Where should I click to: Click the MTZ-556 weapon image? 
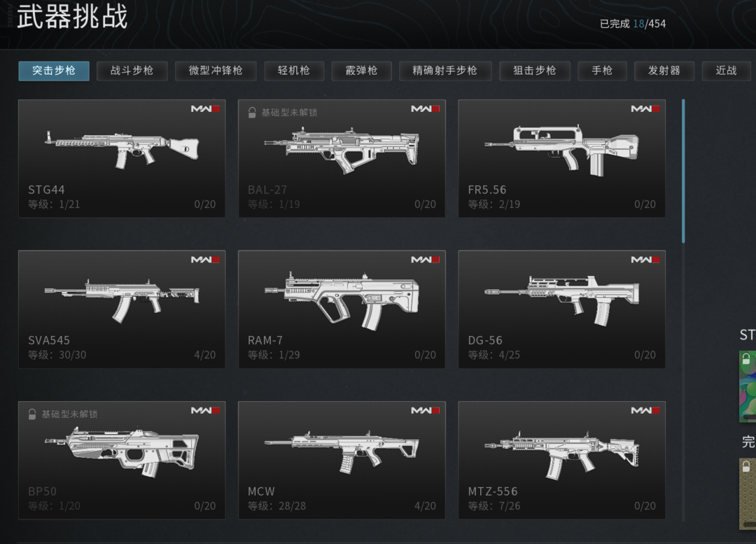[561, 455]
